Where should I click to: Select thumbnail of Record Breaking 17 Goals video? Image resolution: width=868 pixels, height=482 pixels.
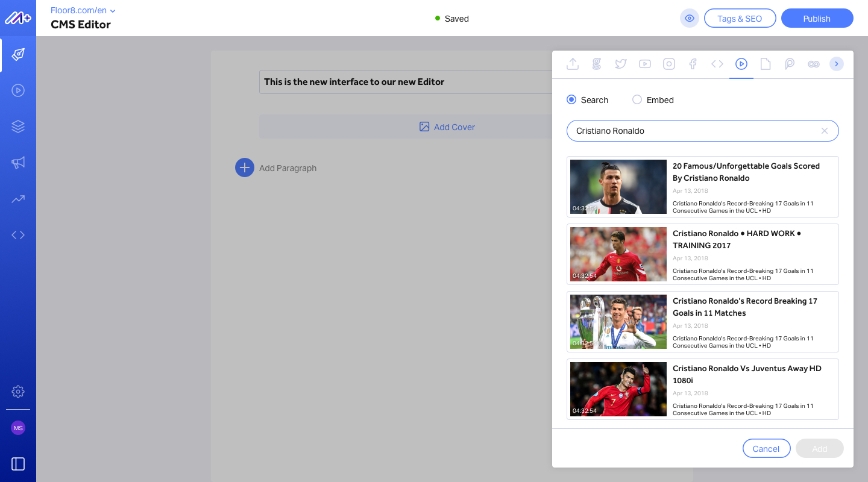pyautogui.click(x=618, y=322)
